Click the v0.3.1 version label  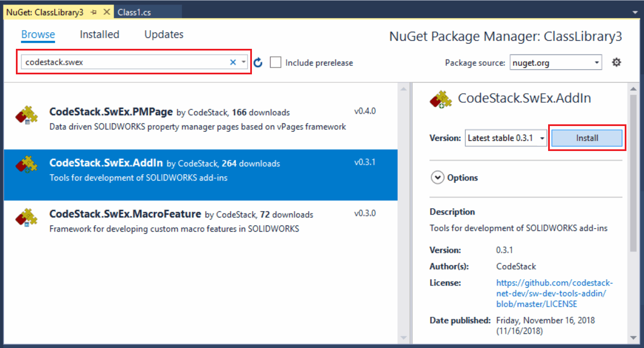point(365,162)
